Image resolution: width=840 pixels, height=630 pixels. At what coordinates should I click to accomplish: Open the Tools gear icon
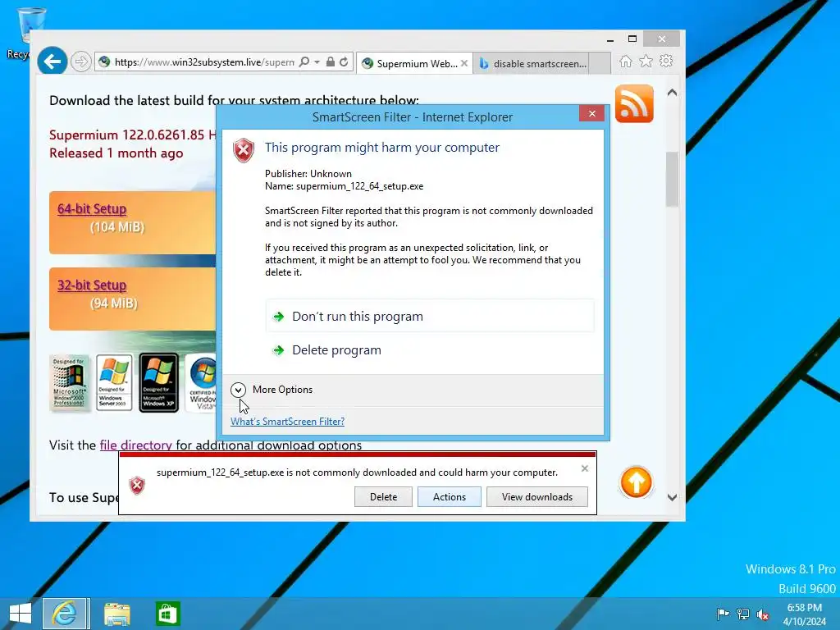(666, 62)
